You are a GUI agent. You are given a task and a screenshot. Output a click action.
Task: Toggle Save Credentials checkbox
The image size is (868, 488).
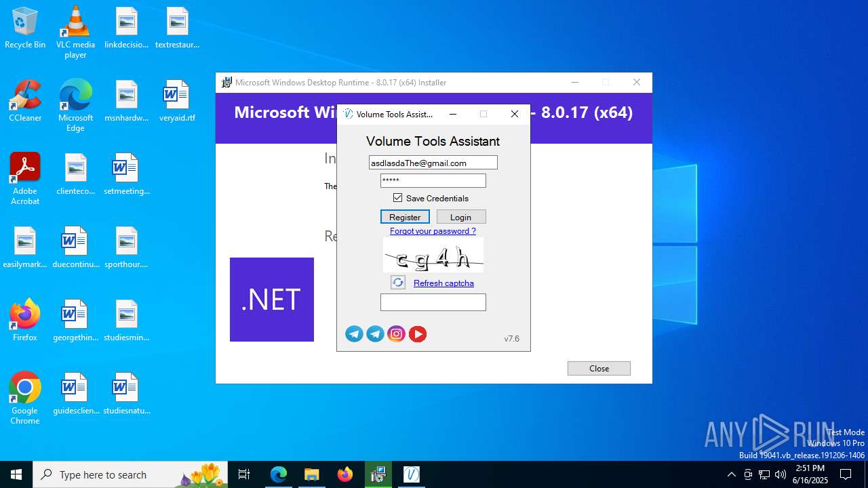(x=398, y=198)
